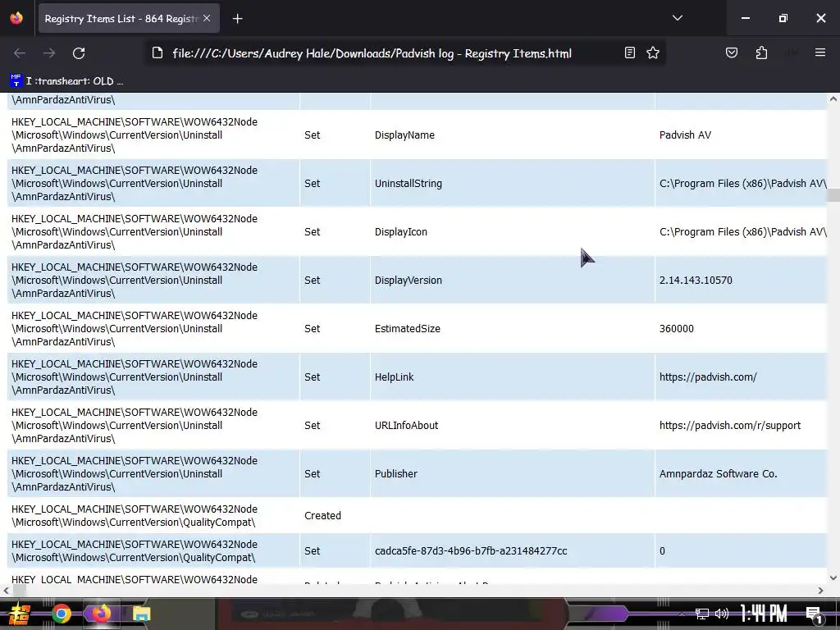Click the 'Set' cell in Publisher row
840x630 pixels.
click(x=335, y=473)
